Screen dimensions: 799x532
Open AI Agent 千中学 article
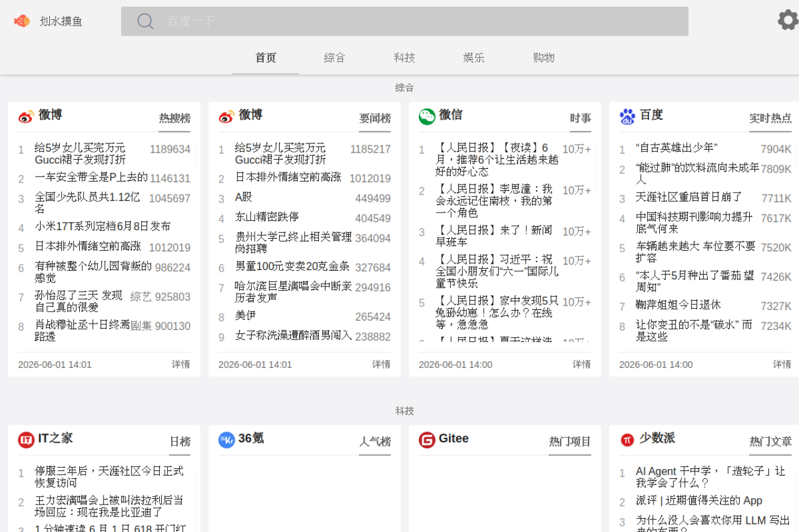pos(710,477)
